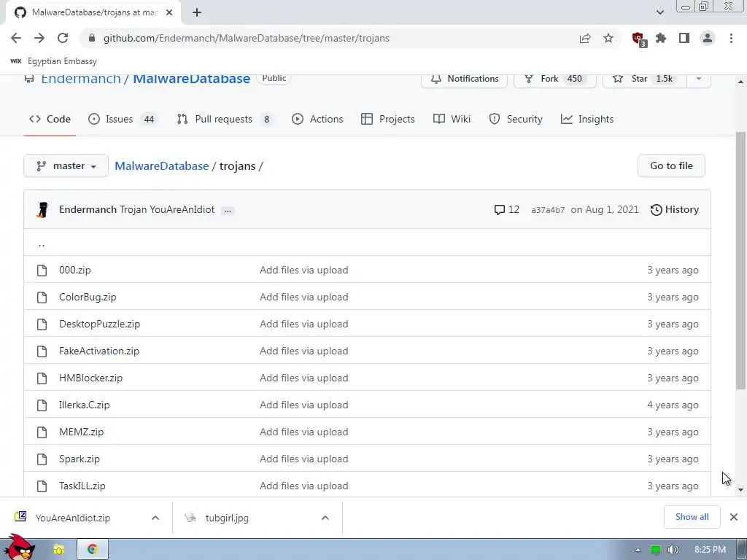Open the MalwareDatabase repository title link
The height and width of the screenshot is (560, 747).
coord(191,78)
